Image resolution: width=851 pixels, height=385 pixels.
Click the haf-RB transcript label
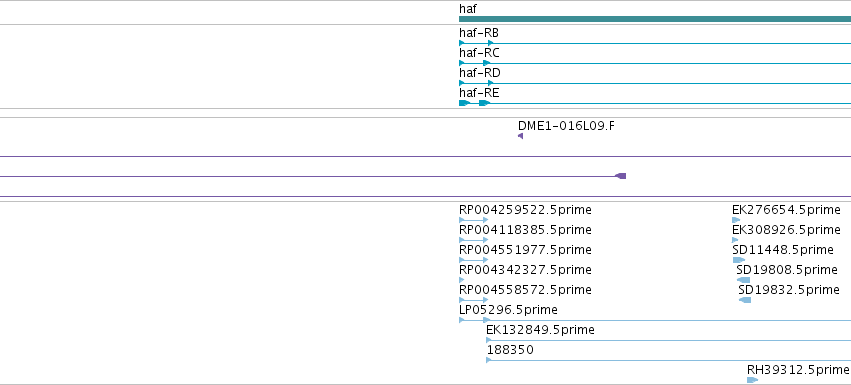pyautogui.click(x=479, y=33)
